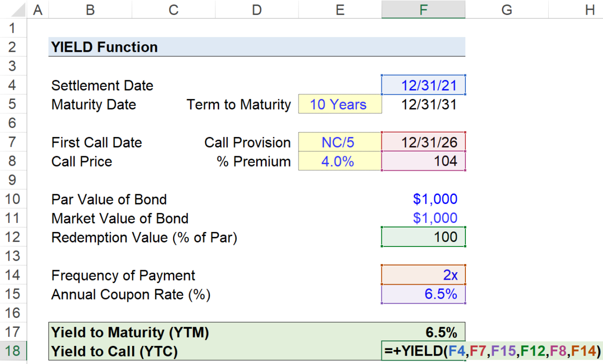
Task: Click the 4.0% Premium cell
Action: pyautogui.click(x=340, y=161)
